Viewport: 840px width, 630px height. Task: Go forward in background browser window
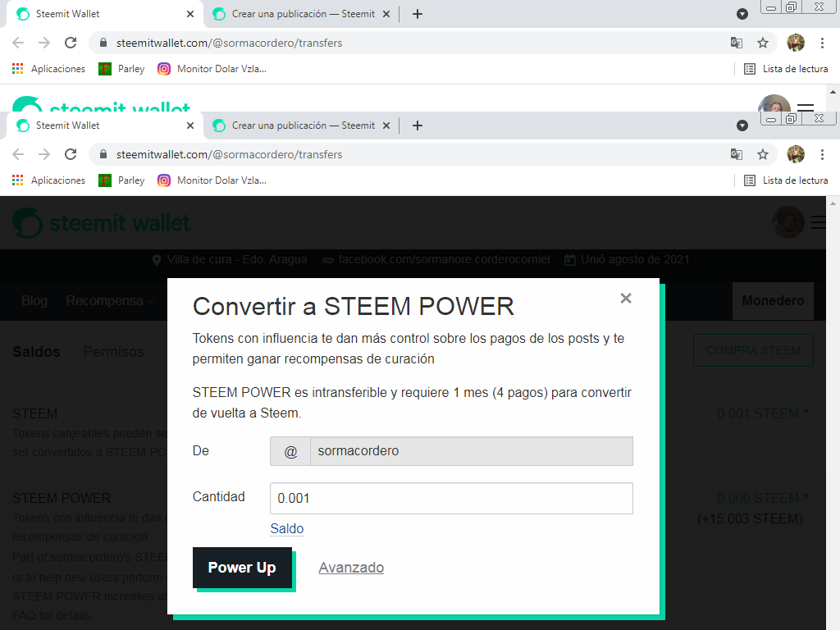(x=44, y=43)
